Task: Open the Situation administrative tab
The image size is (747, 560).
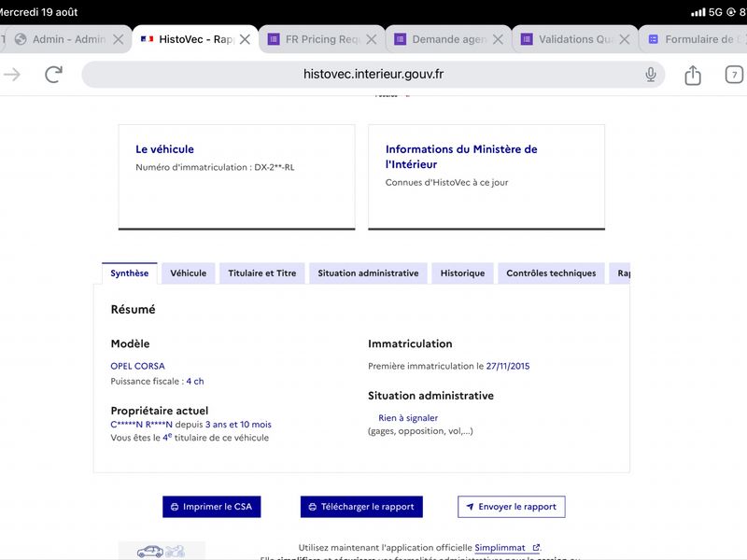Action: tap(368, 273)
